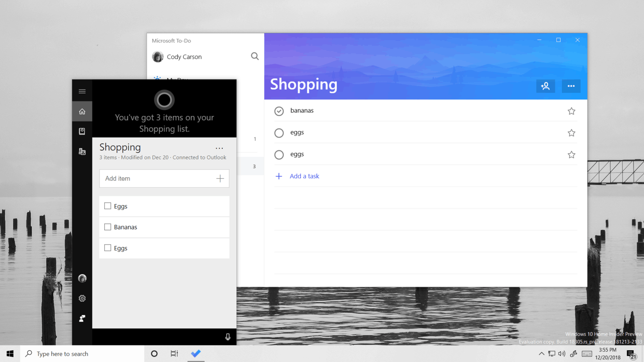Star the bananas task as important
Viewport: 644px width, 362px height.
click(571, 111)
